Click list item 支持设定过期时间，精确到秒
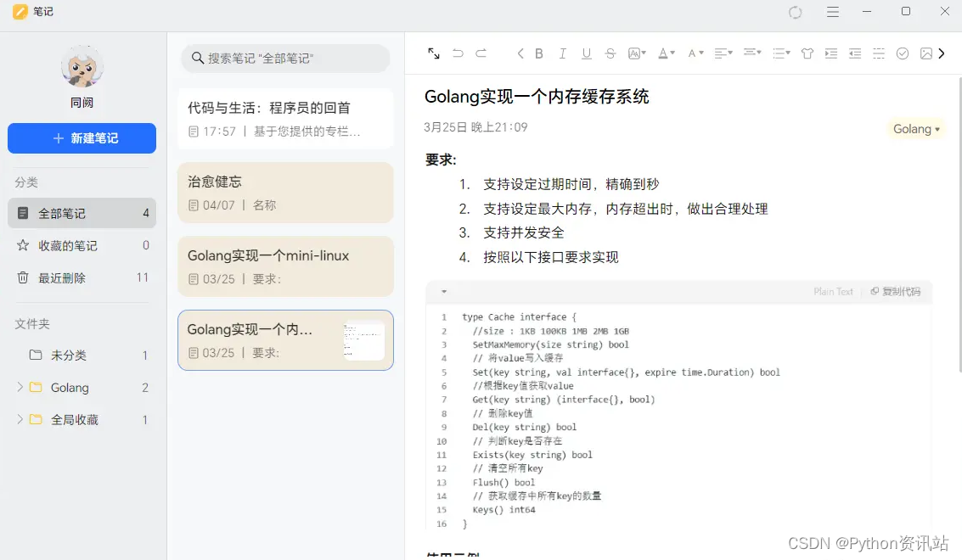 point(571,184)
